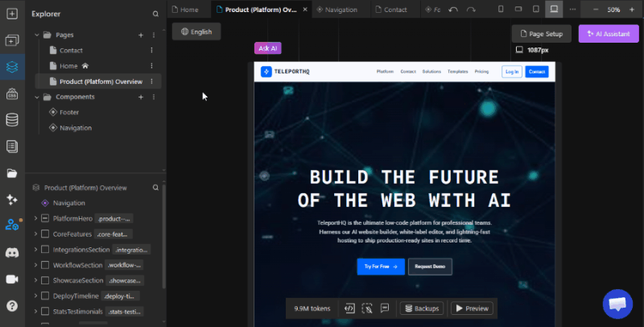The width and height of the screenshot is (644, 327).
Task: Select the layers explorer sidebar icon
Action: pyautogui.click(x=12, y=67)
